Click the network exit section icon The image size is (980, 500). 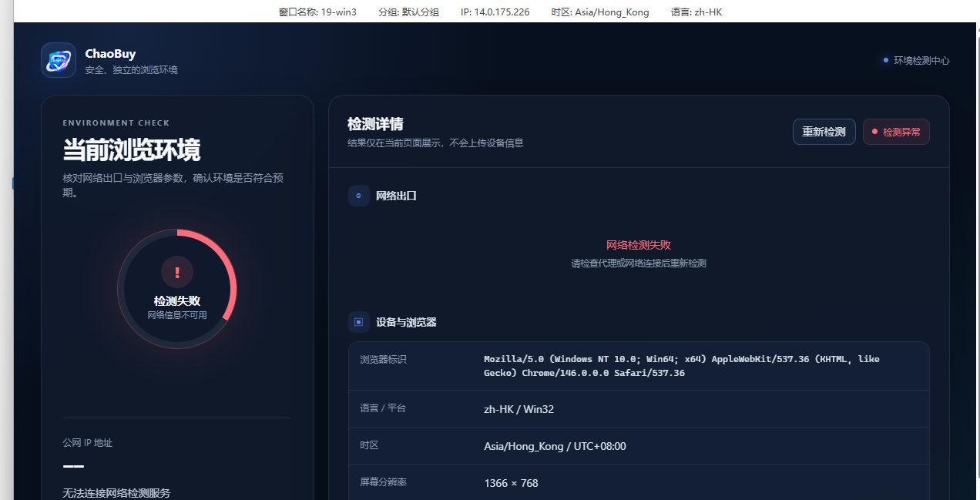pos(359,196)
